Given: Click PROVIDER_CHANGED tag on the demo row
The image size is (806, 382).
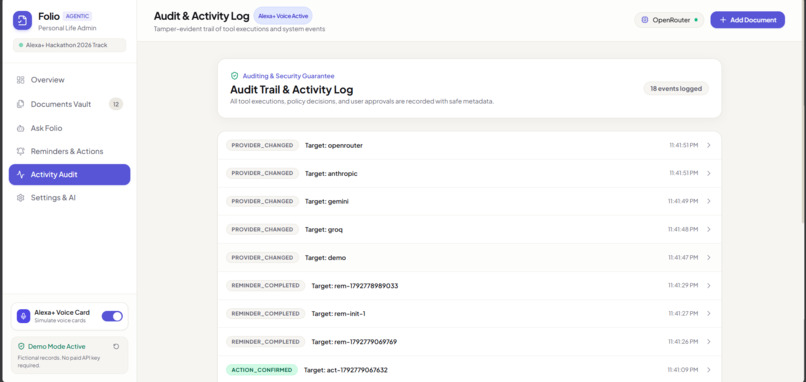Looking at the screenshot, I should pos(262,258).
